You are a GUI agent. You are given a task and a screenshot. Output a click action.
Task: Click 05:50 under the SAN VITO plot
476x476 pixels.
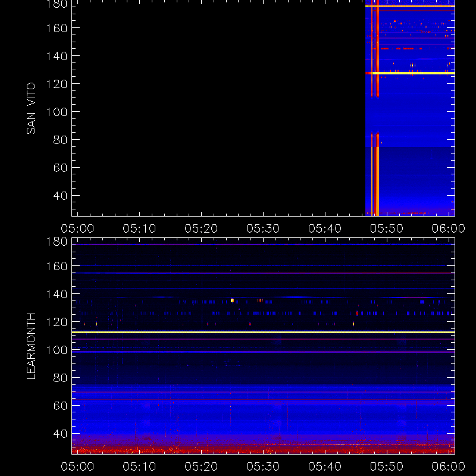click(x=387, y=228)
